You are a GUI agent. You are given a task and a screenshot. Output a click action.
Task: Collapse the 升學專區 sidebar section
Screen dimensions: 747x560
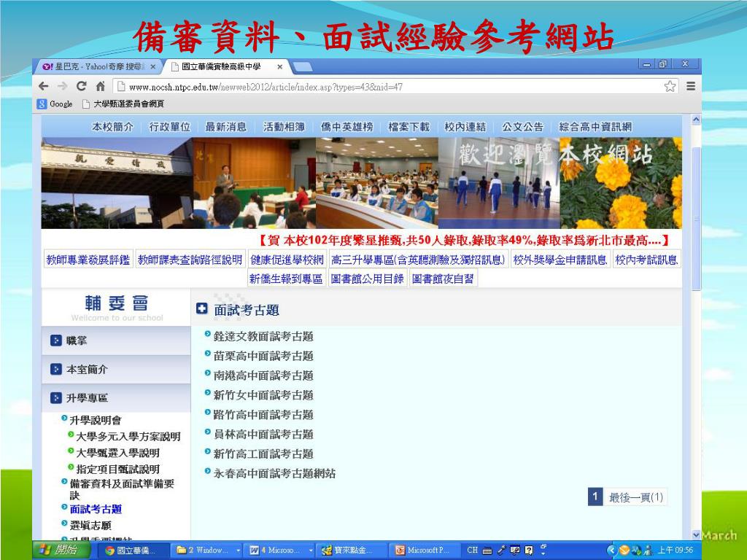(116, 397)
